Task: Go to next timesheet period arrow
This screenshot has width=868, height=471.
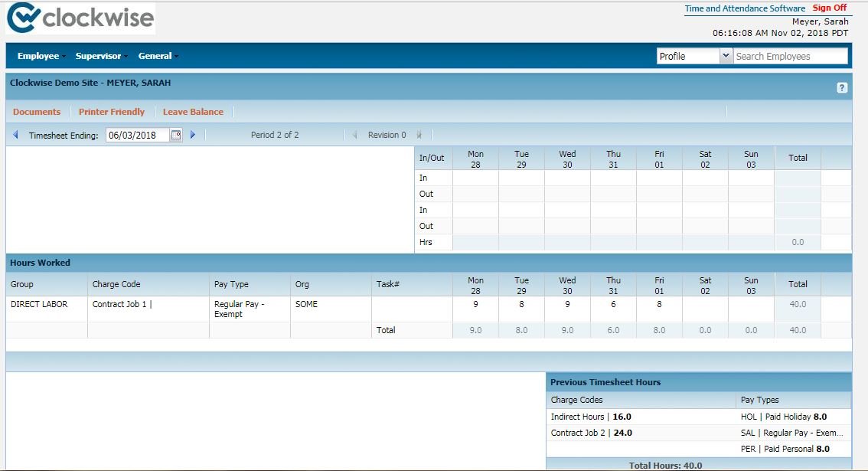Action: [x=193, y=135]
